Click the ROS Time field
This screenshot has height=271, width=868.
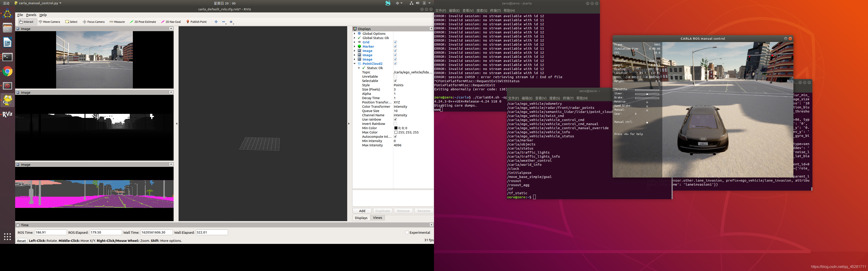51,232
